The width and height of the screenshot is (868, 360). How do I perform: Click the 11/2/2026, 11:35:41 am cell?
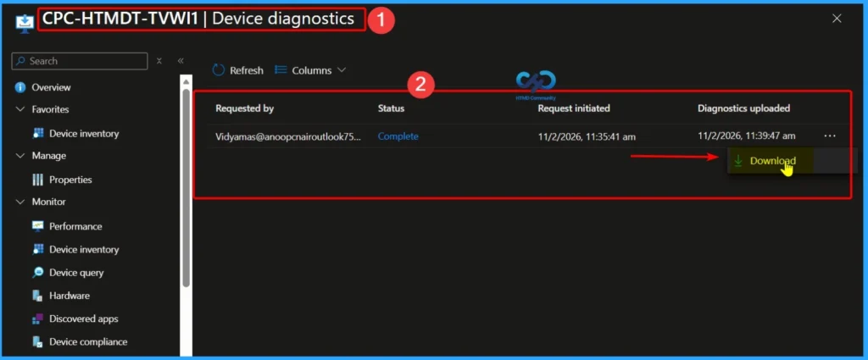(587, 136)
